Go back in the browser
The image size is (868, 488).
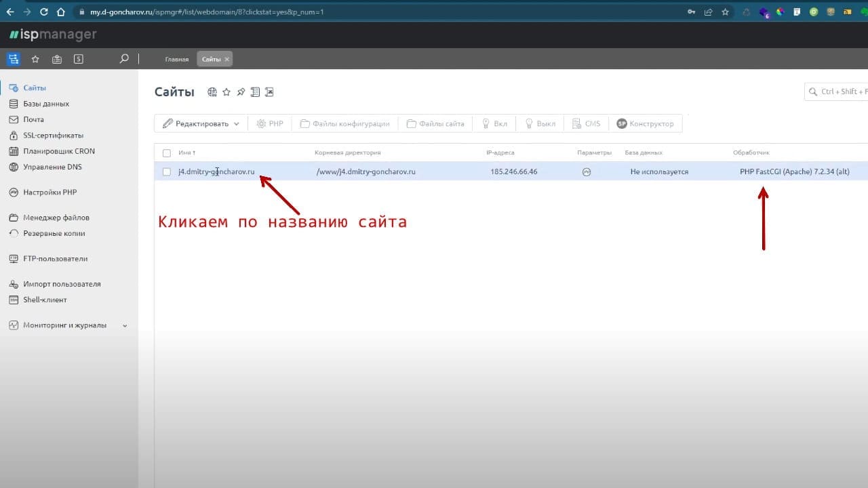[10, 12]
